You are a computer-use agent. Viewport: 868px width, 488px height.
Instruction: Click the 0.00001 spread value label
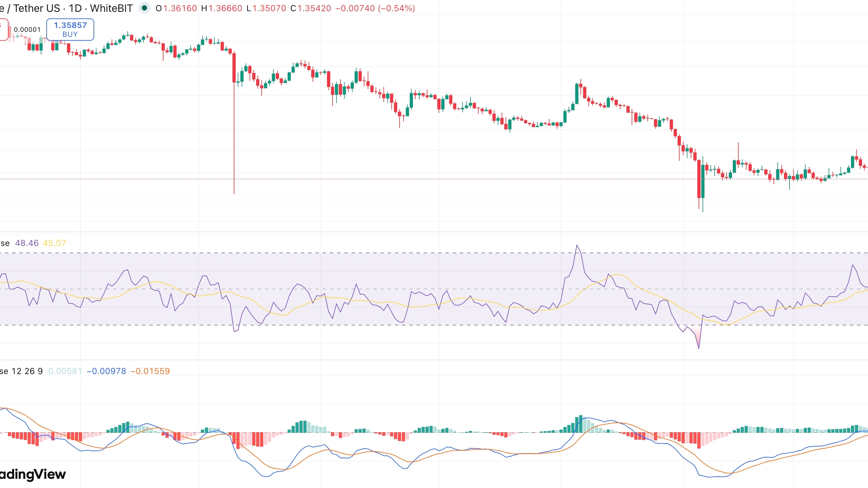pos(27,30)
